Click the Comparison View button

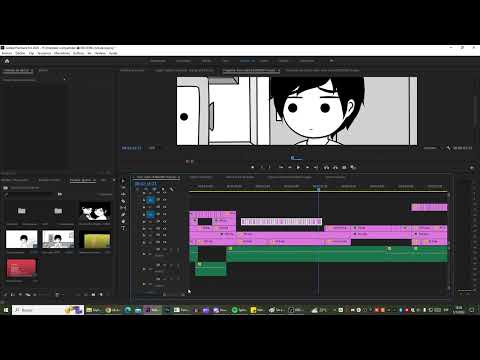tap(352, 167)
